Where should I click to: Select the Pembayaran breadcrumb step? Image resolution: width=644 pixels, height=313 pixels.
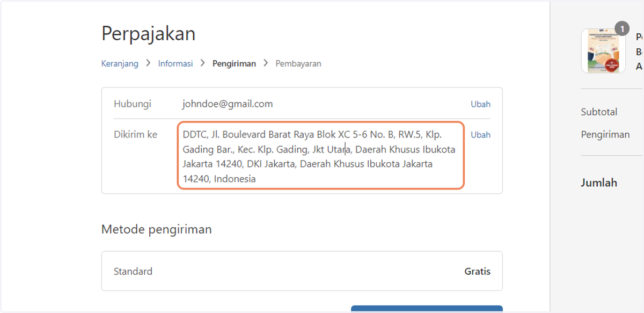click(298, 63)
